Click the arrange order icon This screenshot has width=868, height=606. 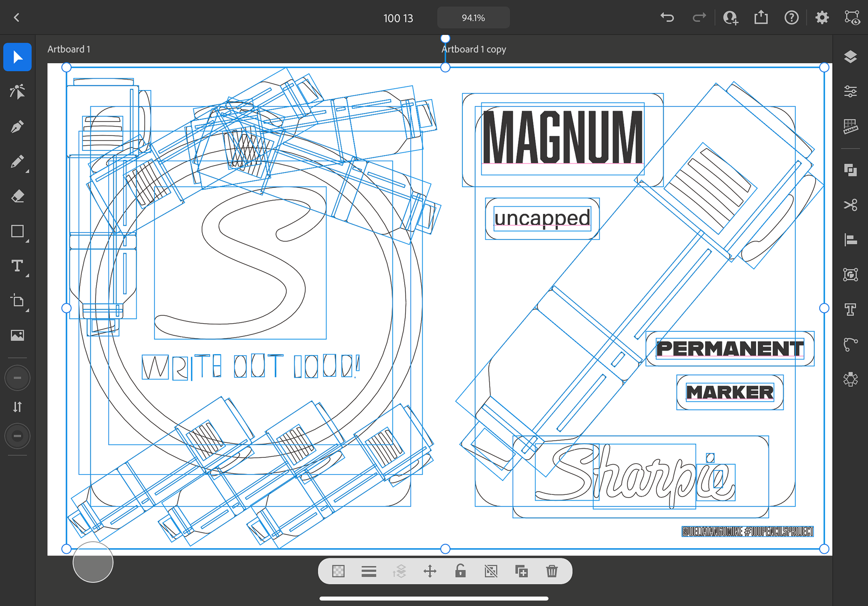pos(399,571)
